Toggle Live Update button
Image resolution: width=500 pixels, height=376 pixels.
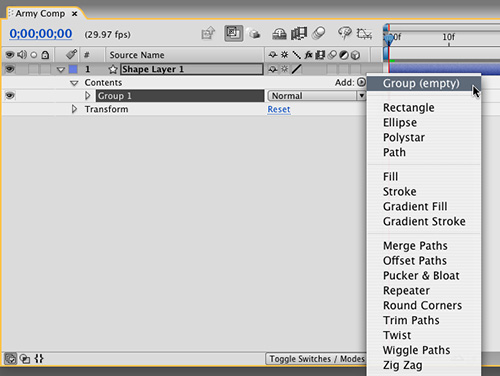(x=234, y=33)
